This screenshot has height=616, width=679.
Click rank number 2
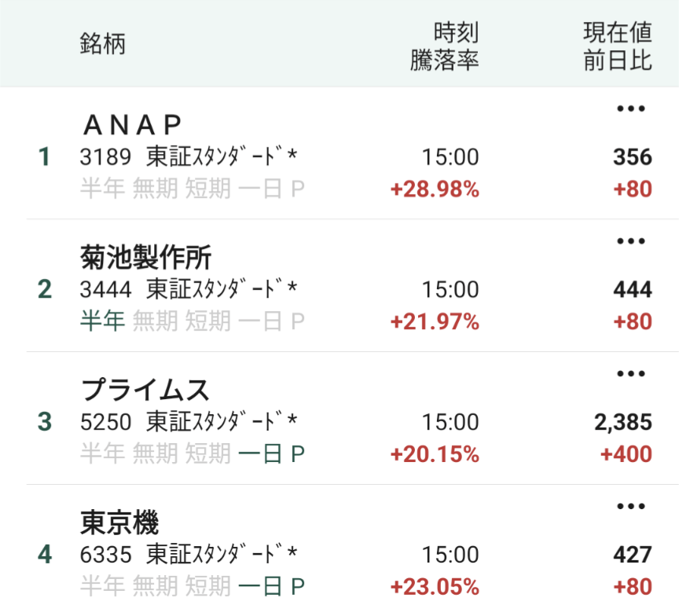click(x=45, y=289)
